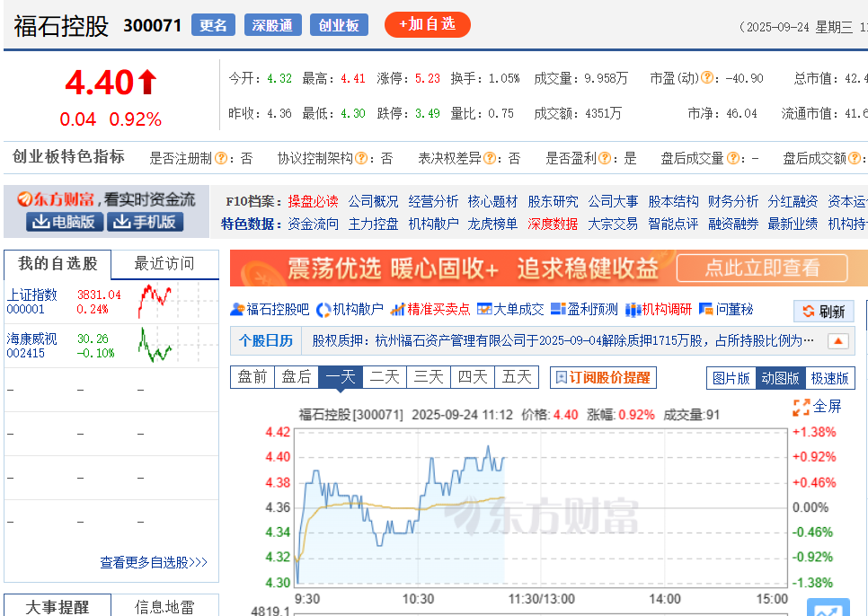Expand the 个股日历 news with the triangle
The height and width of the screenshot is (616, 868).
point(838,341)
